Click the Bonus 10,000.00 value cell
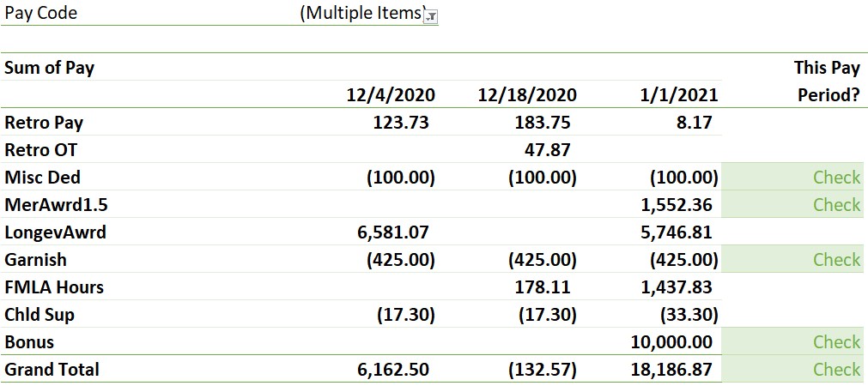The height and width of the screenshot is (386, 868). pos(671,342)
